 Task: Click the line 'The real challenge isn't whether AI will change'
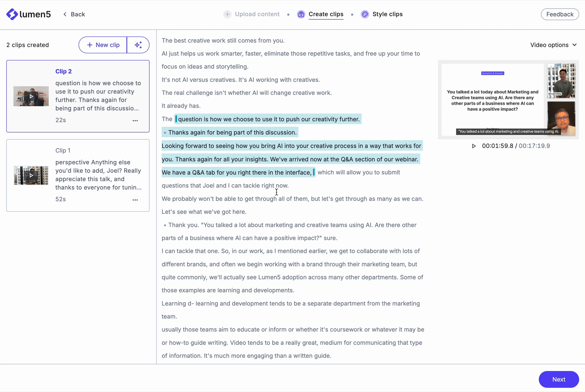[x=247, y=93]
